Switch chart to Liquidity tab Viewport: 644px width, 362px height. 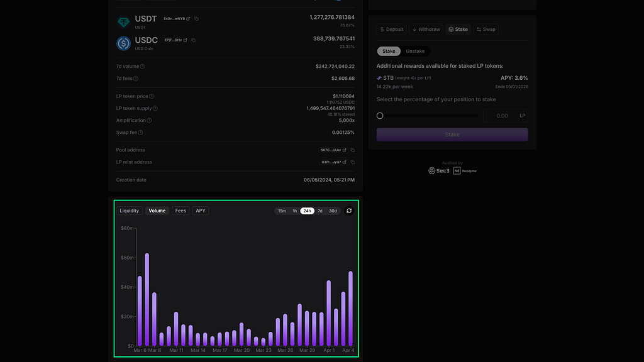[130, 211]
